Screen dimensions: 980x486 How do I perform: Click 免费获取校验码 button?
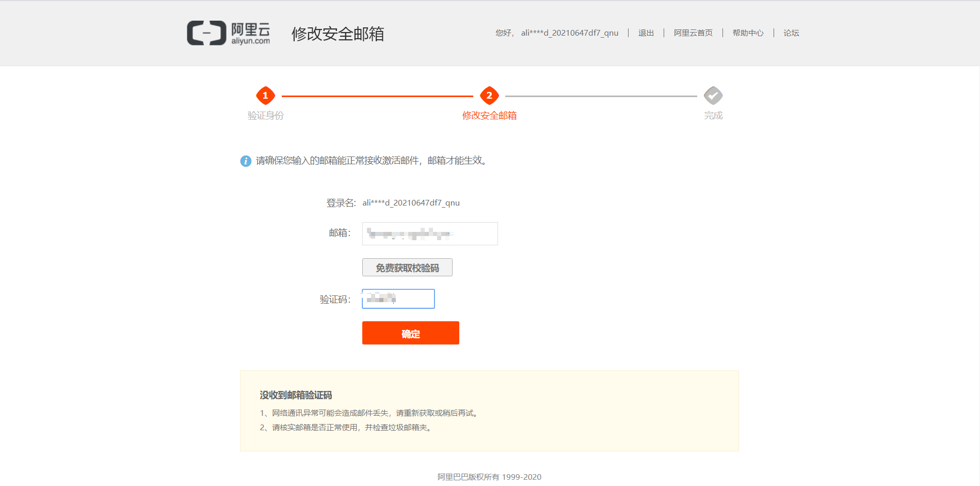(407, 268)
